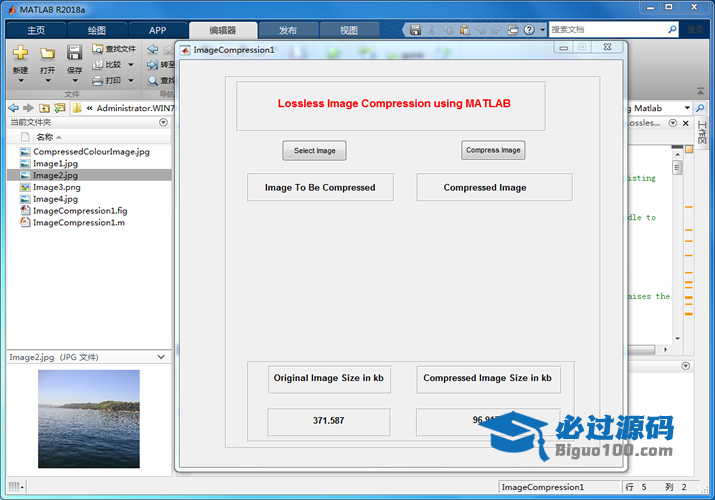Click the switch windows icon in quick access
715x500 pixels.
click(513, 30)
